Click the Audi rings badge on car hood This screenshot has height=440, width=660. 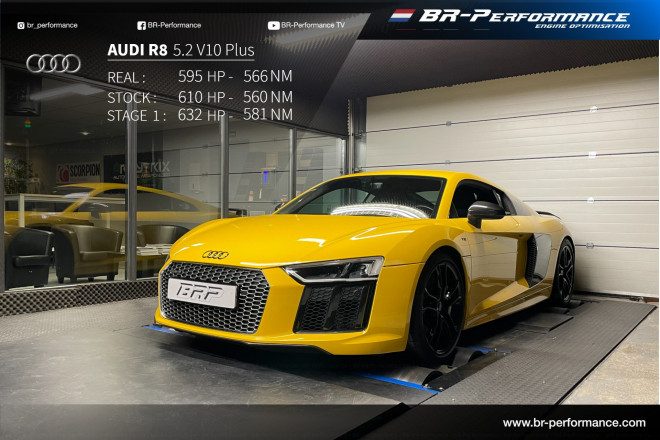[215, 254]
